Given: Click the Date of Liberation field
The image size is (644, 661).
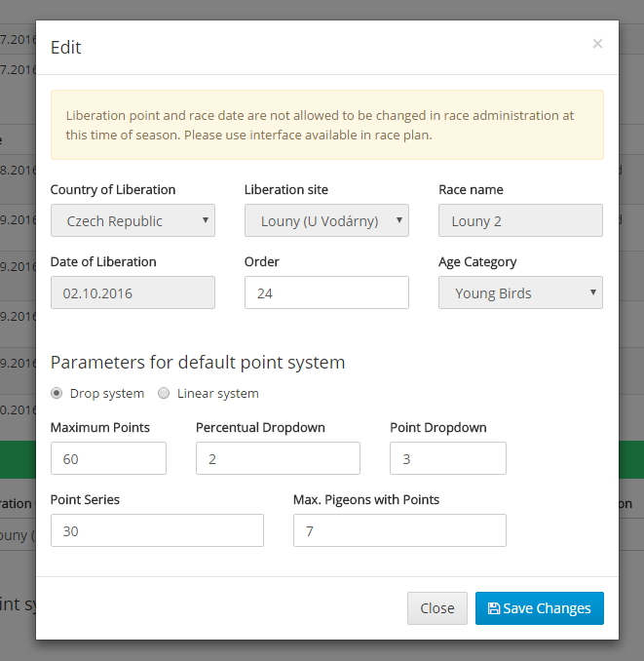Looking at the screenshot, I should coord(133,293).
